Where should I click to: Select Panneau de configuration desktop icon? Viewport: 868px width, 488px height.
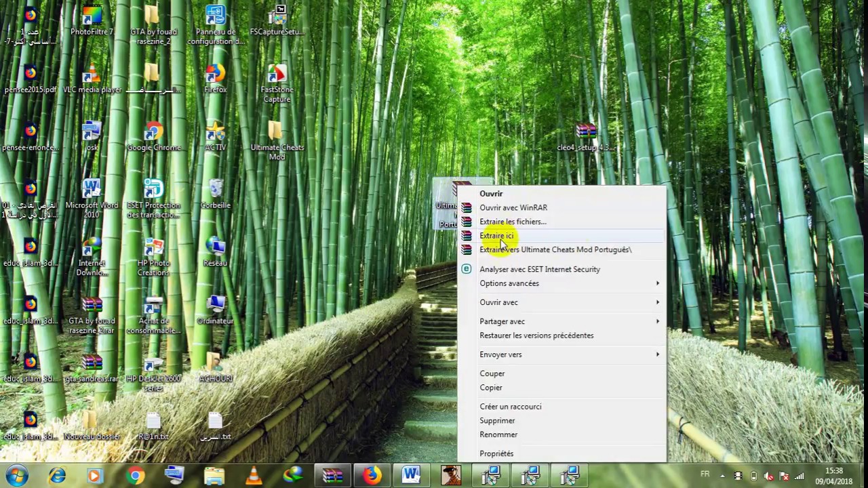pyautogui.click(x=216, y=26)
